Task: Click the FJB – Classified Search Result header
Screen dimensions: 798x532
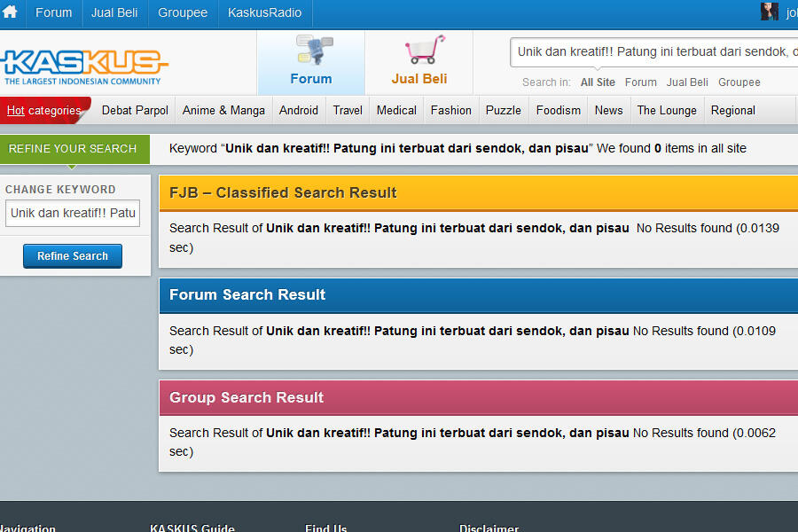Action: tap(479, 193)
